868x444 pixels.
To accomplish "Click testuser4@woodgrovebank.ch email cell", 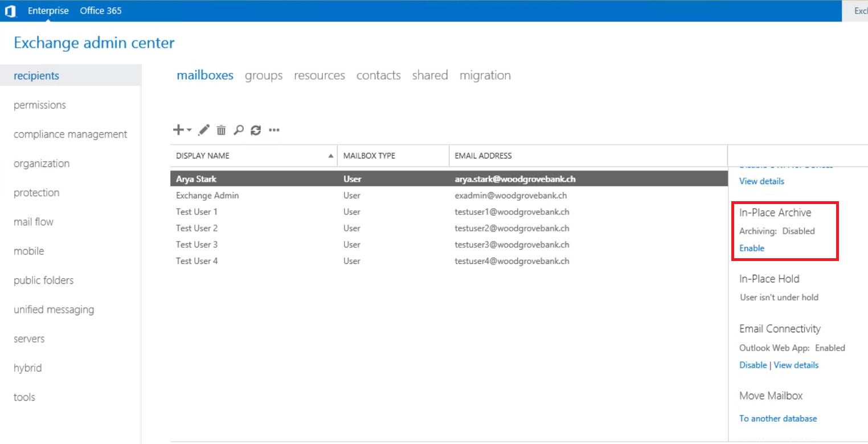I will point(512,261).
